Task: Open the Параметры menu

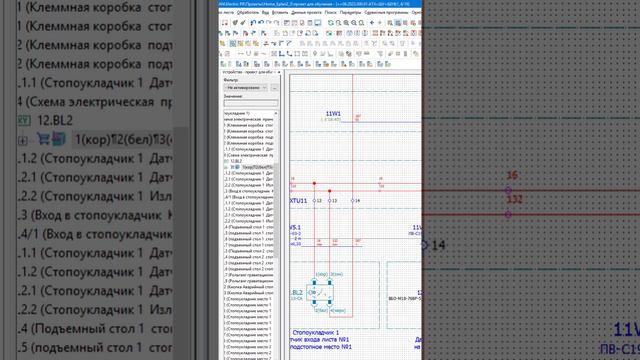Action: (x=350, y=13)
